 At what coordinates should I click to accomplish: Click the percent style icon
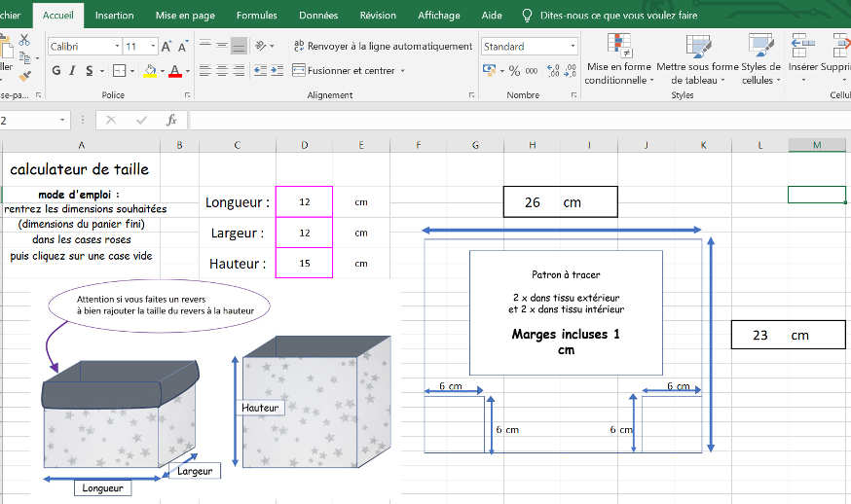pos(514,71)
